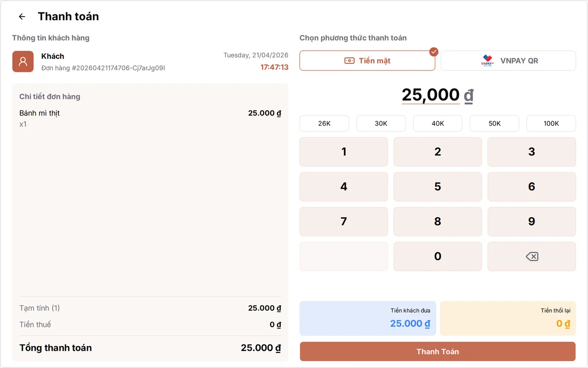Click the VNPAY logo icon
Image resolution: width=588 pixels, height=368 pixels.
(488, 61)
